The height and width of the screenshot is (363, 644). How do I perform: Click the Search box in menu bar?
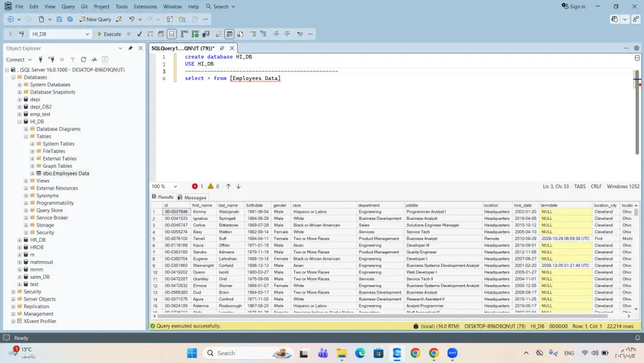coord(220,6)
